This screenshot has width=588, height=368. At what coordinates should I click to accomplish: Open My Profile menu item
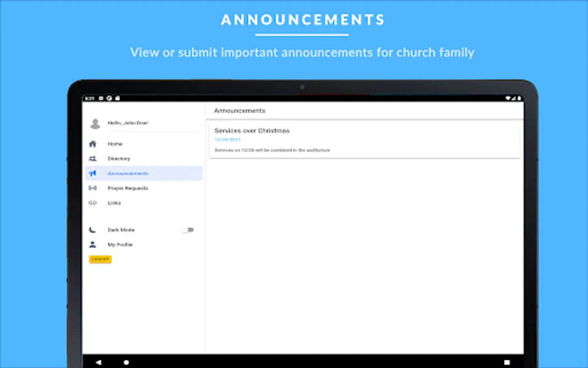144,245
